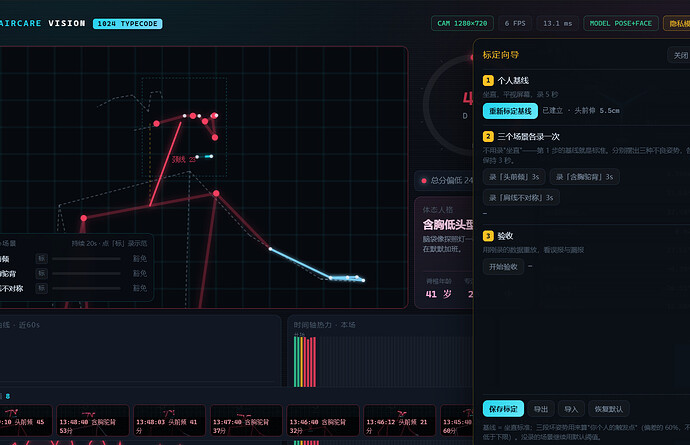Click the MODEL POSE+FACE chip
Screen dimensions: 690x445
[x=620, y=23]
